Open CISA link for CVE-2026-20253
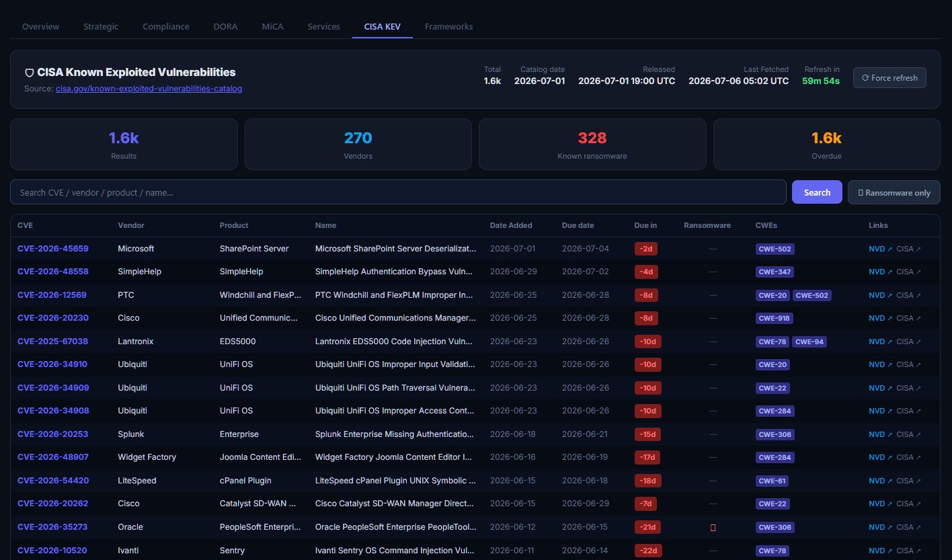Image resolution: width=952 pixels, height=560 pixels. (x=908, y=434)
